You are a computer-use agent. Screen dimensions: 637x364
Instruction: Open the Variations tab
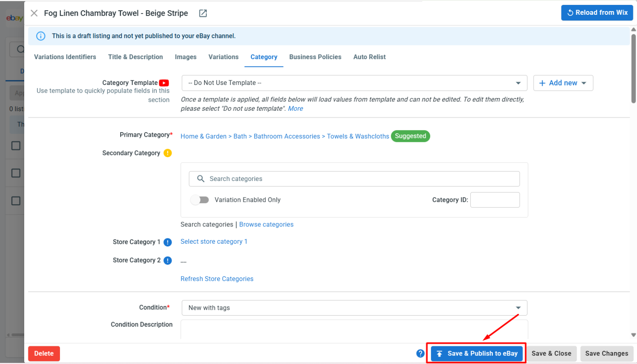[x=223, y=57]
